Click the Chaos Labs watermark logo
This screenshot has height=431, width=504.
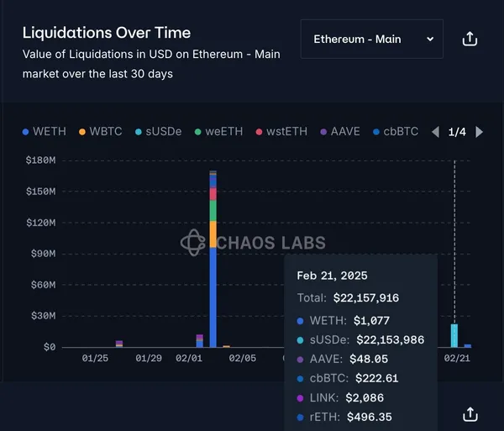click(193, 244)
